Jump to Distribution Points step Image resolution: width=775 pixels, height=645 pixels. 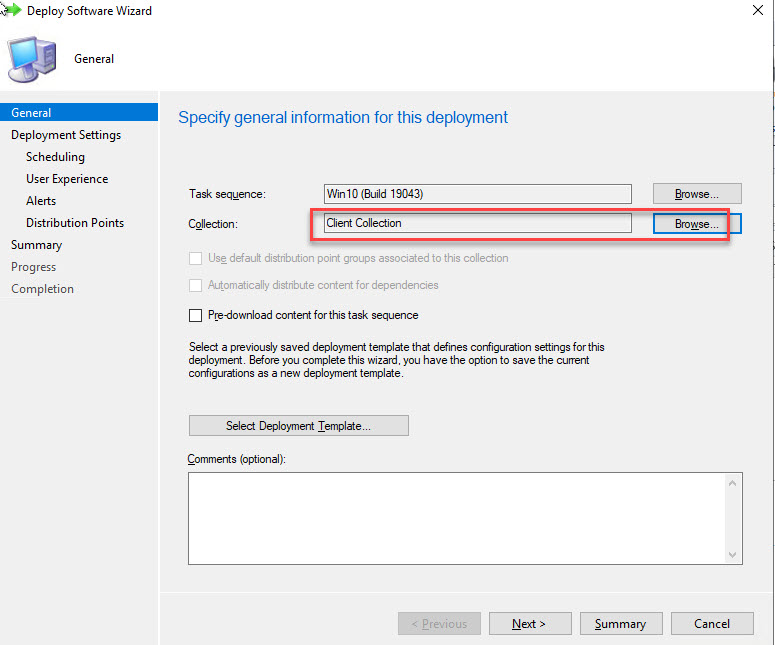click(x=75, y=223)
